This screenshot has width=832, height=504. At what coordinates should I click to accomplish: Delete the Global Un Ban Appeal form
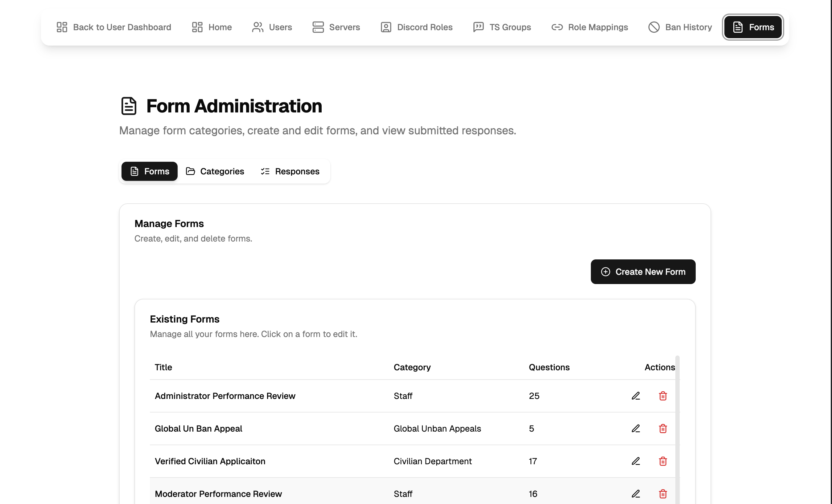pyautogui.click(x=662, y=429)
